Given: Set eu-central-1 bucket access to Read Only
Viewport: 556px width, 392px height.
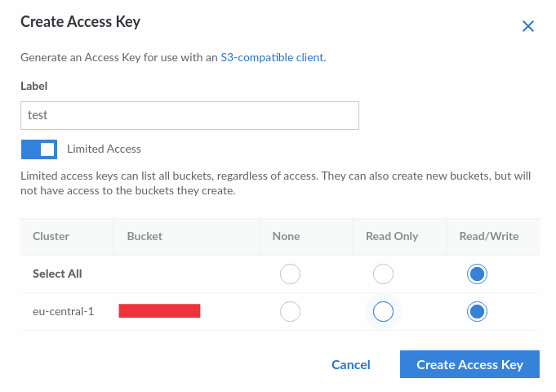Looking at the screenshot, I should pyautogui.click(x=384, y=311).
